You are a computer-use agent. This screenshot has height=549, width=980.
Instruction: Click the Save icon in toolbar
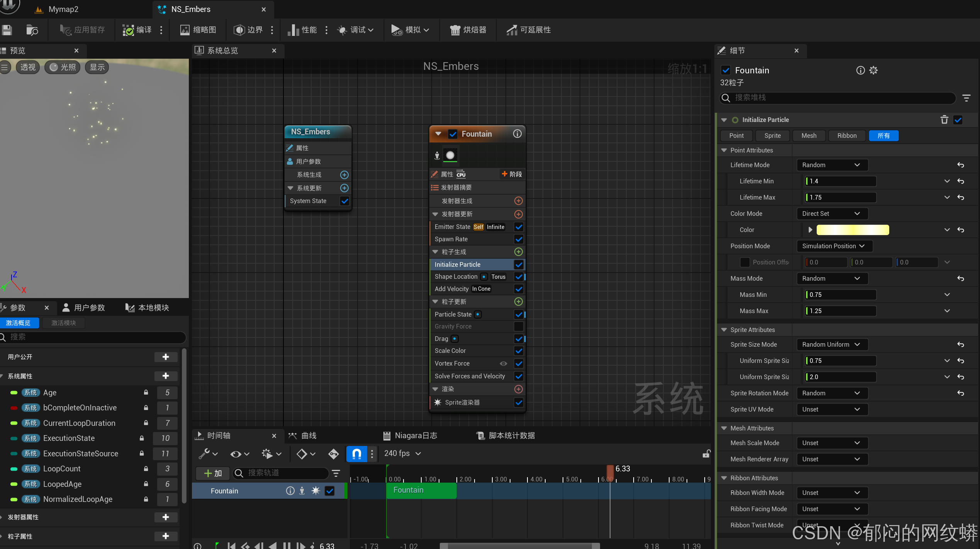(7, 30)
